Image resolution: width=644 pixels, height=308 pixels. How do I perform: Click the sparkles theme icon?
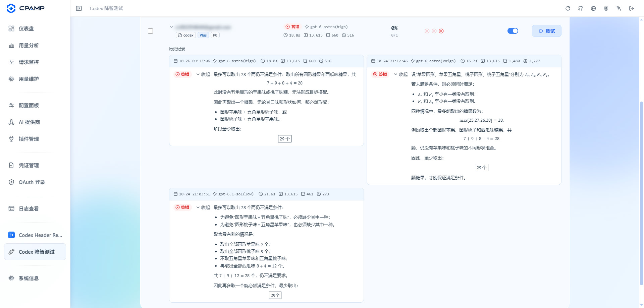[x=619, y=8]
